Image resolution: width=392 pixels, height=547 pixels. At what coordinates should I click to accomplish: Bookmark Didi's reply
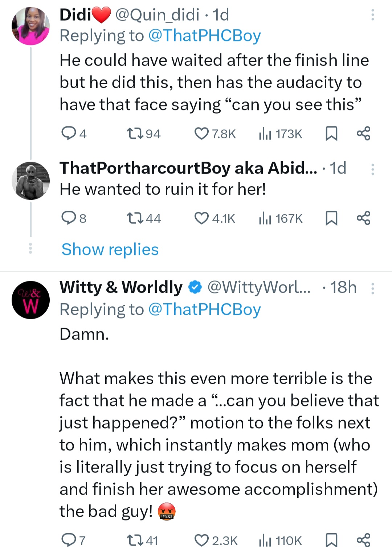[x=331, y=134]
